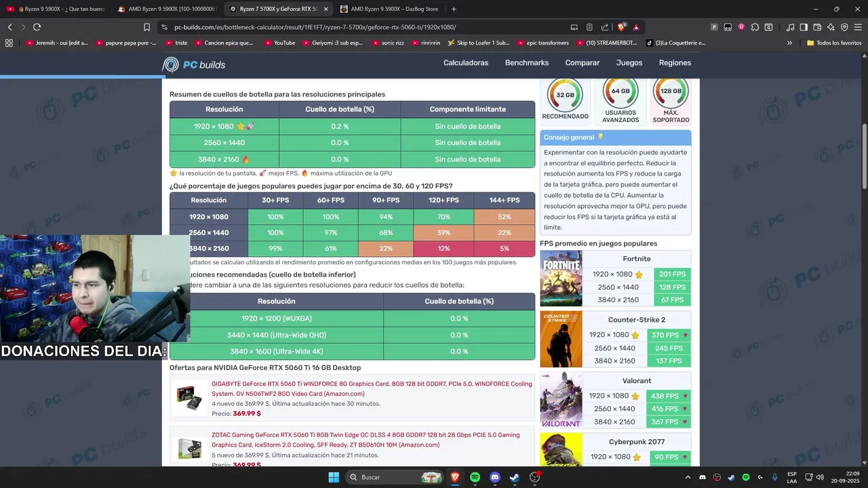This screenshot has width=868, height=488.
Task: Expand the Counter-Strike 2 1920 × 1080 FPS arrow
Action: [x=686, y=335]
